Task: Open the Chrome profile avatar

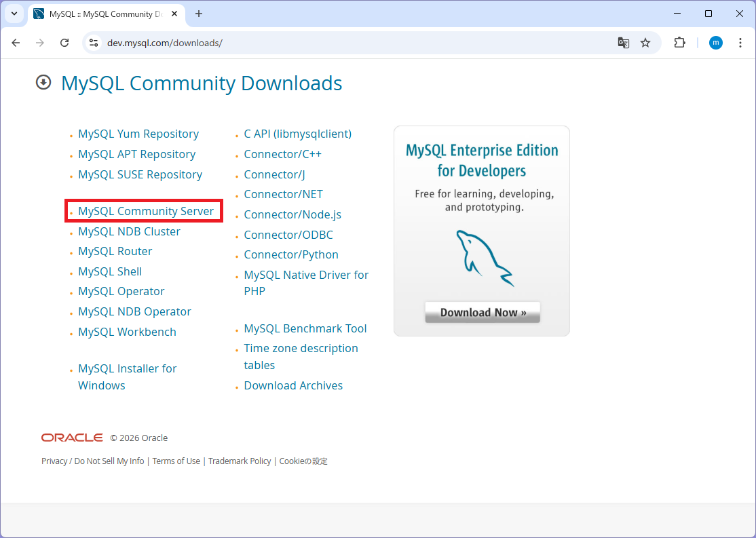Action: coord(715,43)
